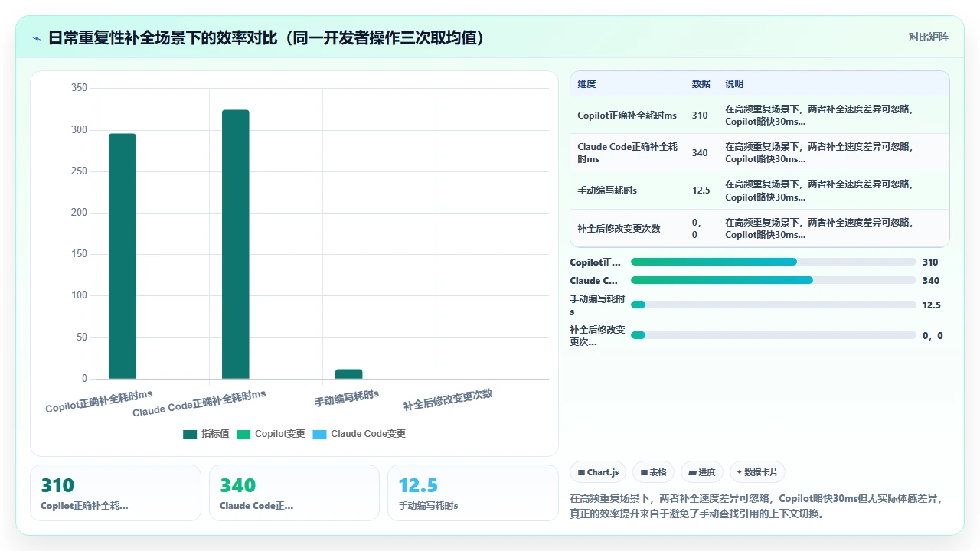Click x-axis label 补全后修改变更次数
Image resolution: width=980 pixels, height=551 pixels.
[x=448, y=399]
